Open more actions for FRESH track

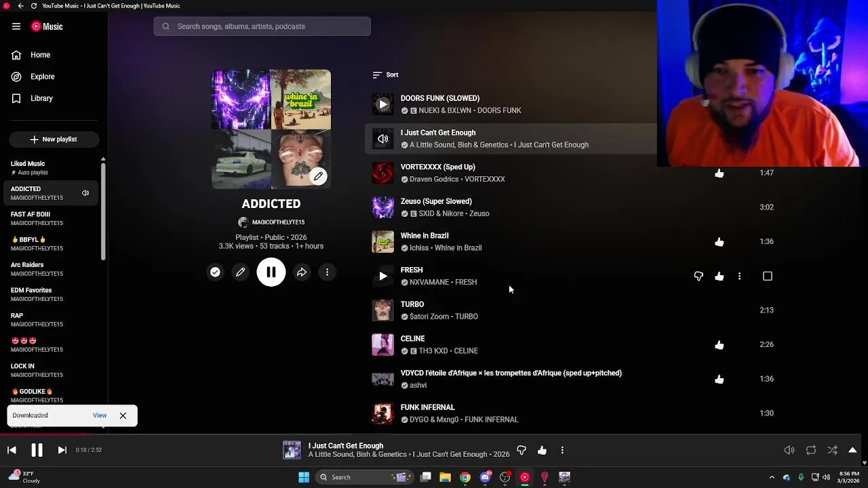739,277
